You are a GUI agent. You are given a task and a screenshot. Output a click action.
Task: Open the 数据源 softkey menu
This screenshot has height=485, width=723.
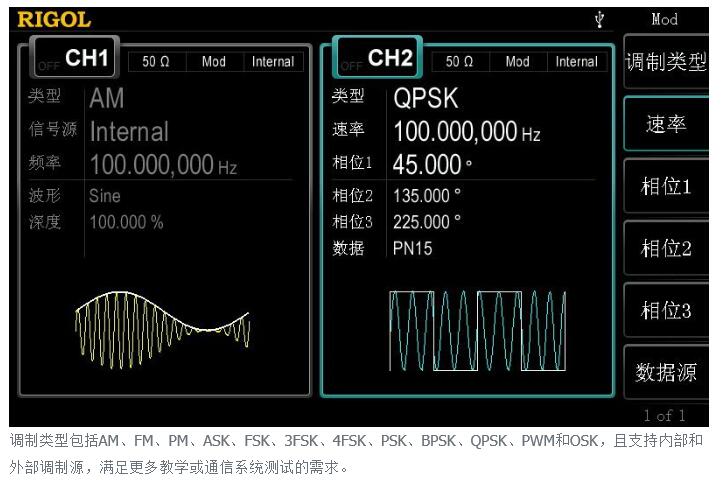pos(665,373)
